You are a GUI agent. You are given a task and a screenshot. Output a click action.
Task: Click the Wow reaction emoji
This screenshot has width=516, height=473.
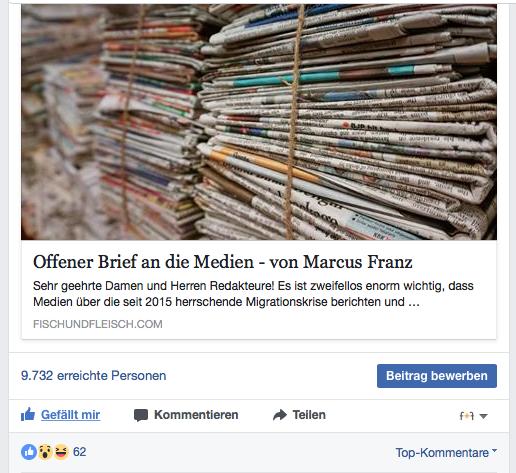click(45, 452)
